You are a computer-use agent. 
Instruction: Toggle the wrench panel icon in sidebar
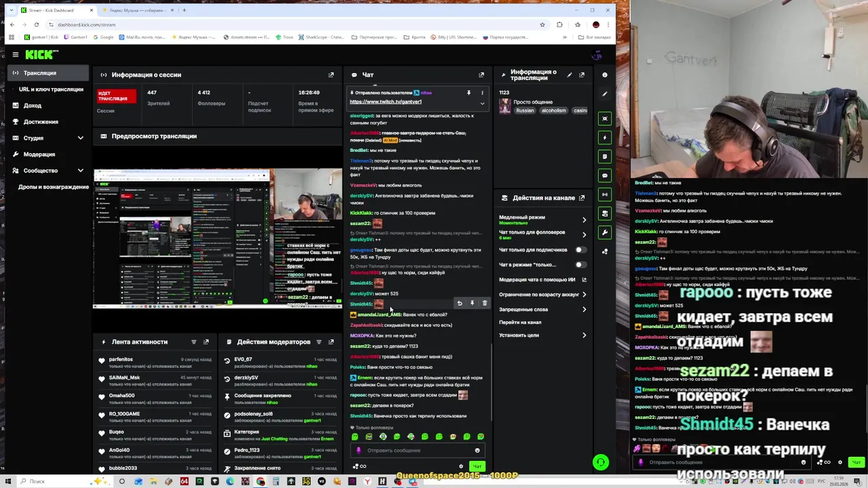[x=605, y=232]
